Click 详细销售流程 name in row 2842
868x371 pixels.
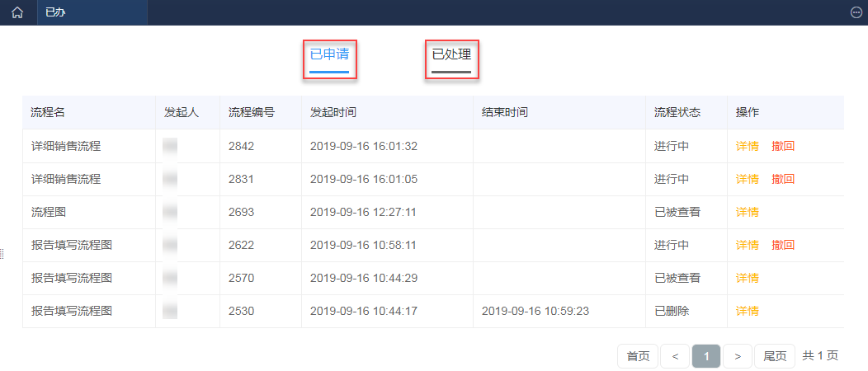pyautogui.click(x=66, y=146)
